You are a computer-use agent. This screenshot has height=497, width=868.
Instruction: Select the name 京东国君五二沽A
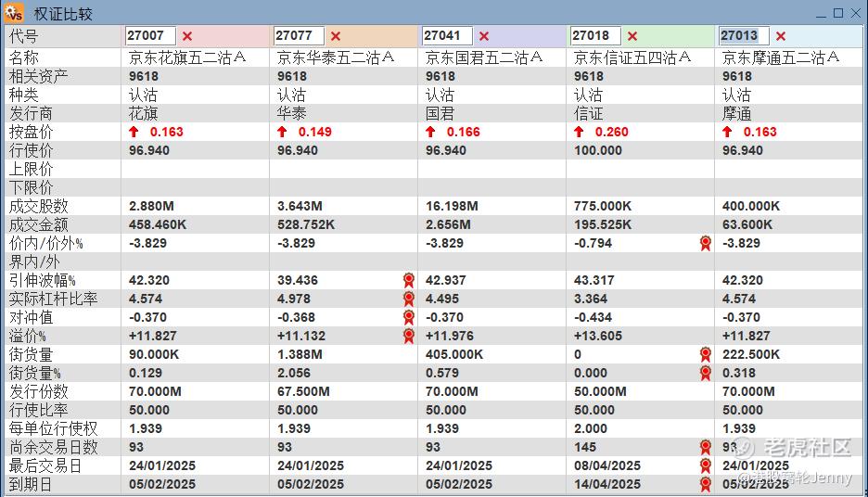pyautogui.click(x=484, y=57)
